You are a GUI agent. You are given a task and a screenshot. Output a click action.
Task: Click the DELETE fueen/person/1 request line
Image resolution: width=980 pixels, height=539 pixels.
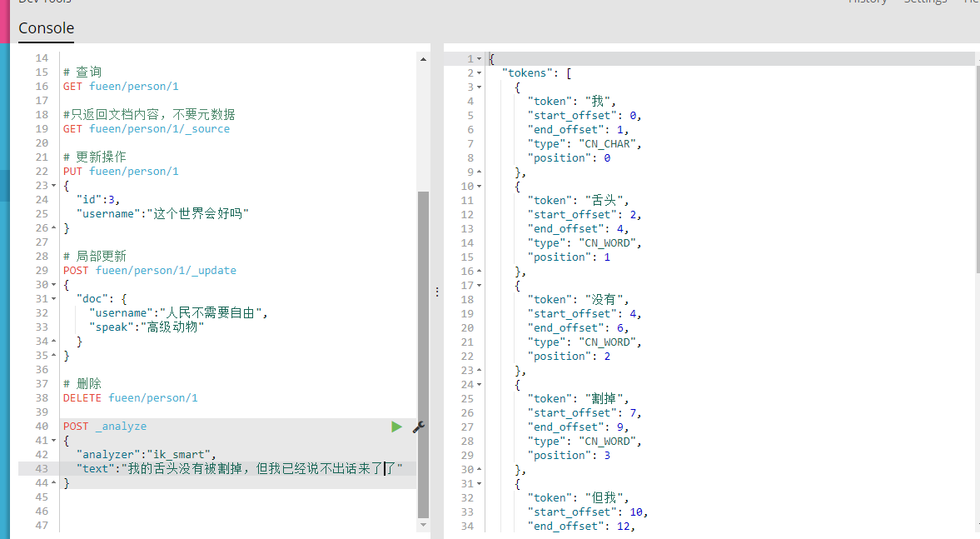(130, 397)
